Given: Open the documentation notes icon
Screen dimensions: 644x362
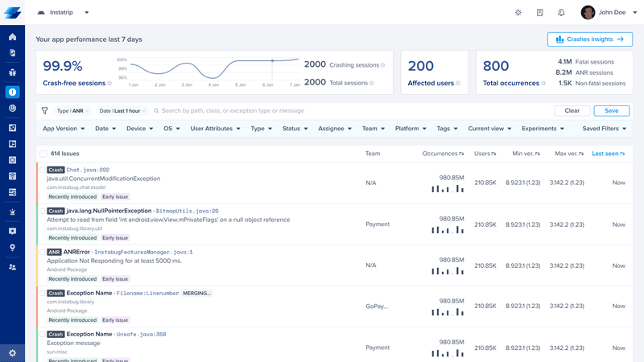Looking at the screenshot, I should pos(539,13).
